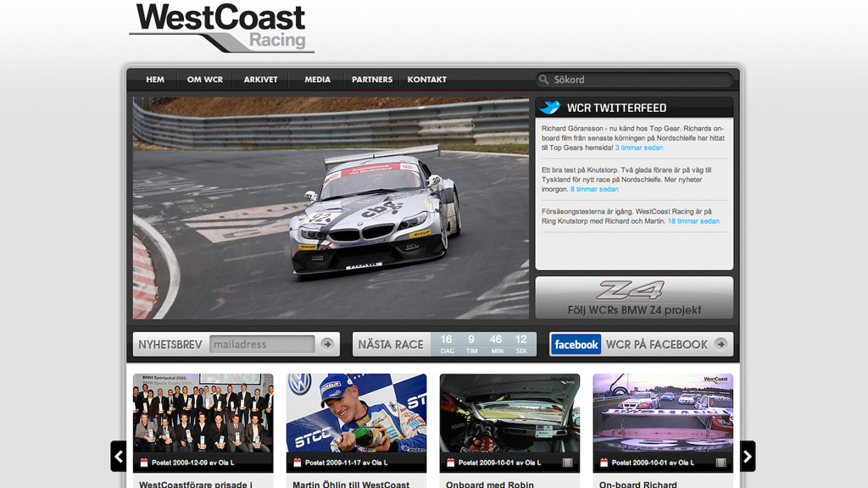Click the Twitter bird icon
This screenshot has height=488, width=868.
(549, 108)
